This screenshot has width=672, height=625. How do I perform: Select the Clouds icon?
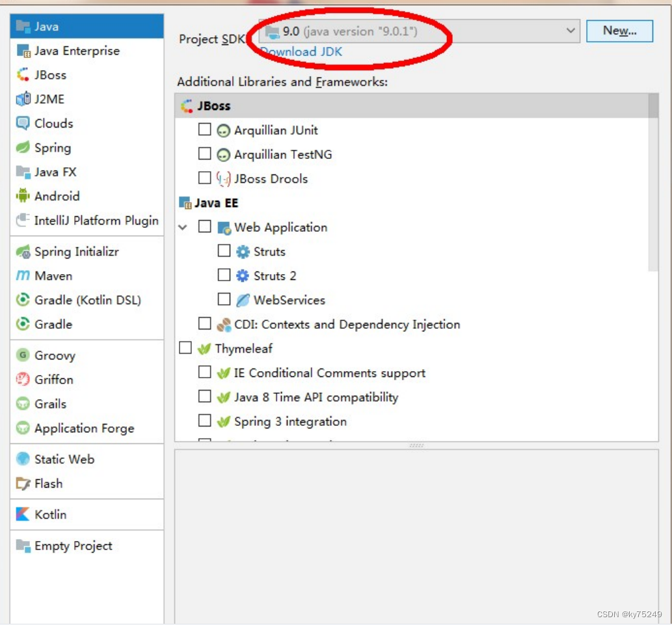(23, 123)
